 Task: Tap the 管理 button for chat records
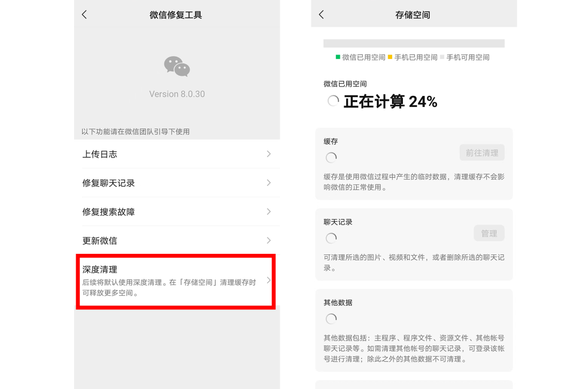[489, 233]
